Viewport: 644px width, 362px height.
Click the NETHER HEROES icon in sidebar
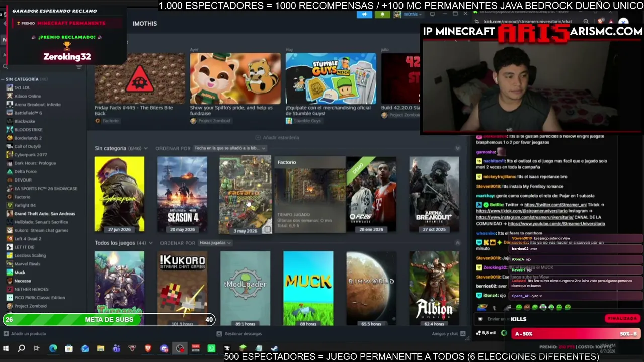pos(10,289)
